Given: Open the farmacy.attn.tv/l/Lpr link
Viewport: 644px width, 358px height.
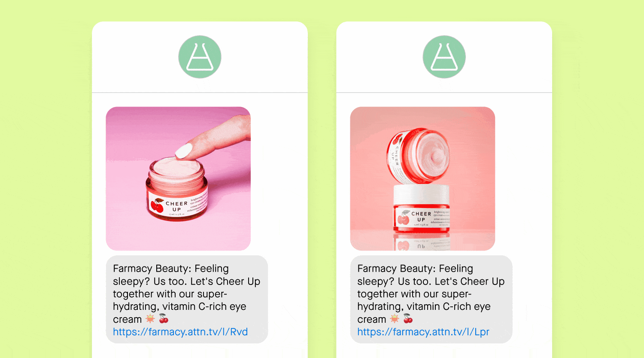Looking at the screenshot, I should tap(423, 332).
